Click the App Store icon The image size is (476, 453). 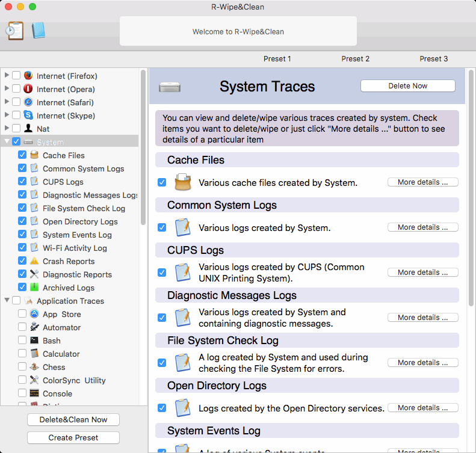[34, 314]
